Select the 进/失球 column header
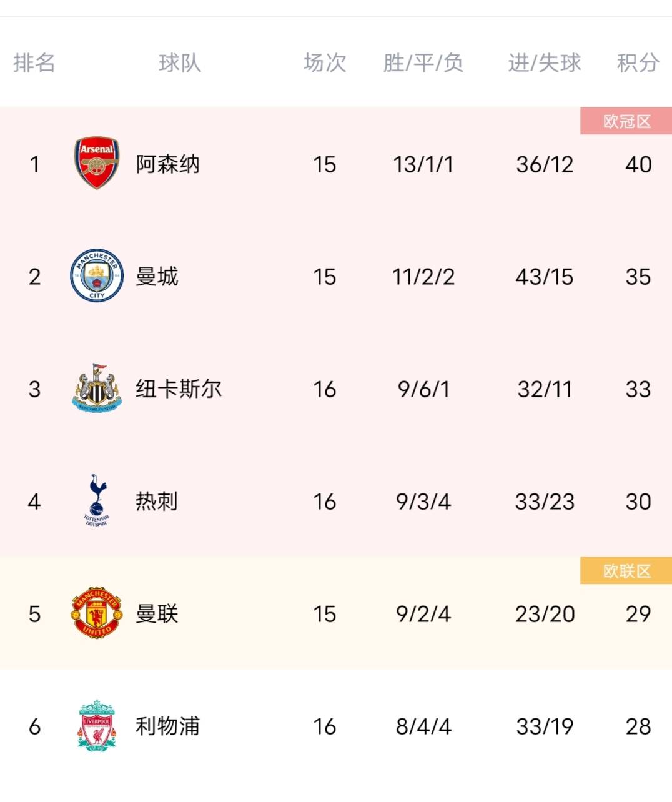Image resolution: width=672 pixels, height=802 pixels. tap(544, 62)
